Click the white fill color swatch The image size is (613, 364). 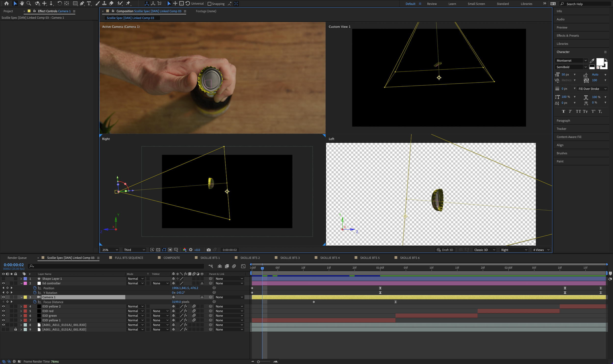tap(600, 62)
